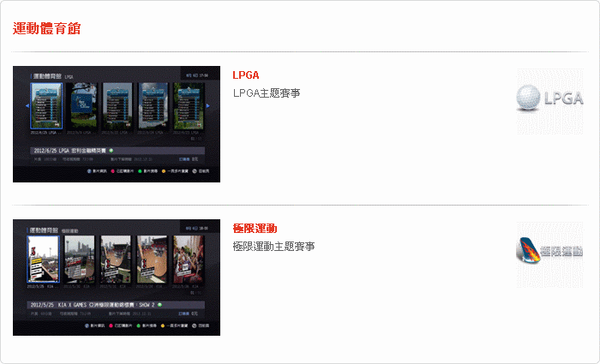600x364 pixels.
Task: Click the LPGA主題賽事 description text
Action: pyautogui.click(x=267, y=92)
